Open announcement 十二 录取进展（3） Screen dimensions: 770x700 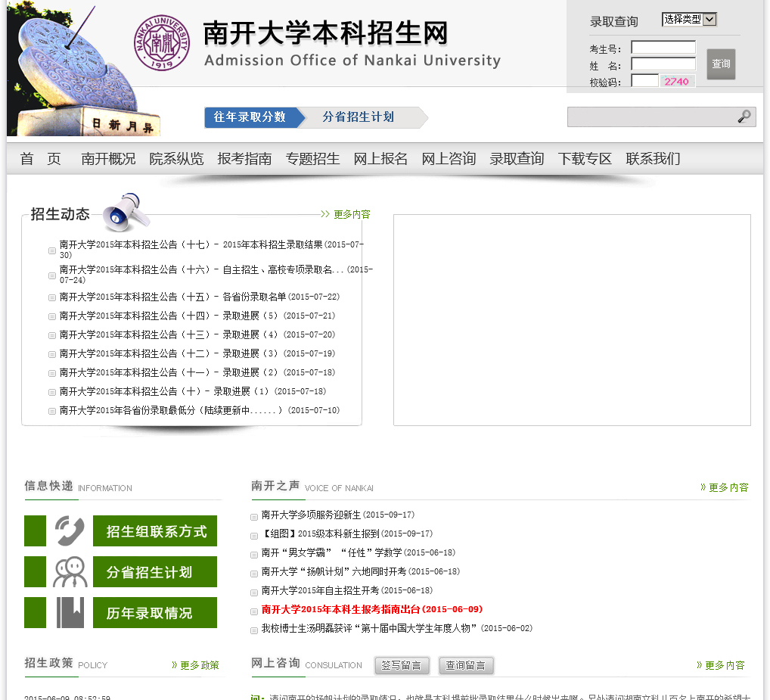tap(197, 353)
